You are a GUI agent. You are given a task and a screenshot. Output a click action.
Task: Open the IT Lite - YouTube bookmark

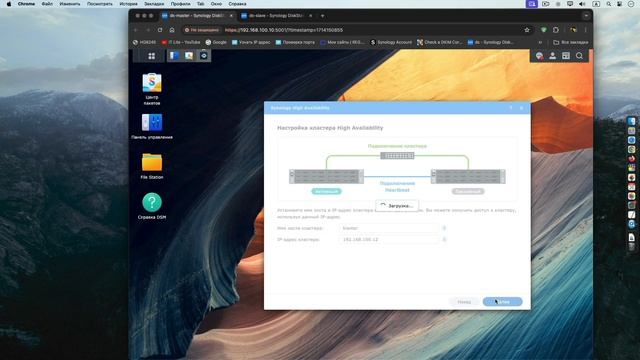click(180, 42)
